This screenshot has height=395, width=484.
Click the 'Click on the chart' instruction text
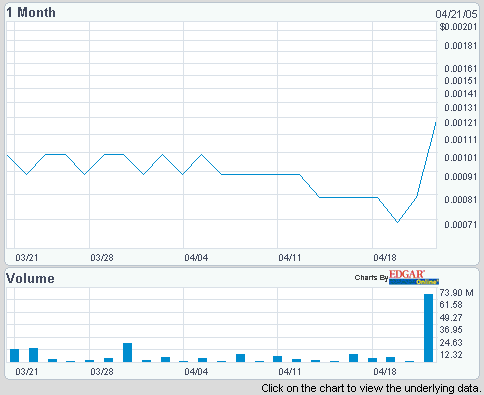pyautogui.click(x=372, y=388)
